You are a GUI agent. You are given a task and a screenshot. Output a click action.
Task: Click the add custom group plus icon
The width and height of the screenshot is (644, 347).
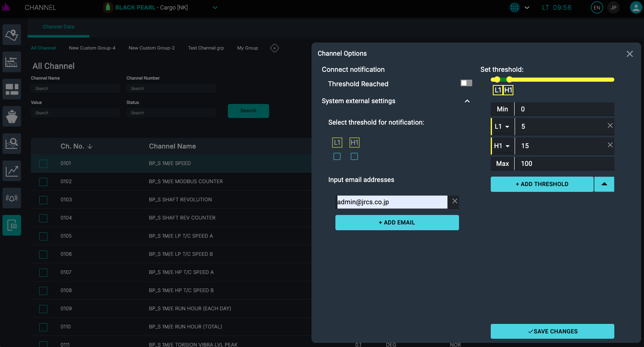(x=274, y=48)
